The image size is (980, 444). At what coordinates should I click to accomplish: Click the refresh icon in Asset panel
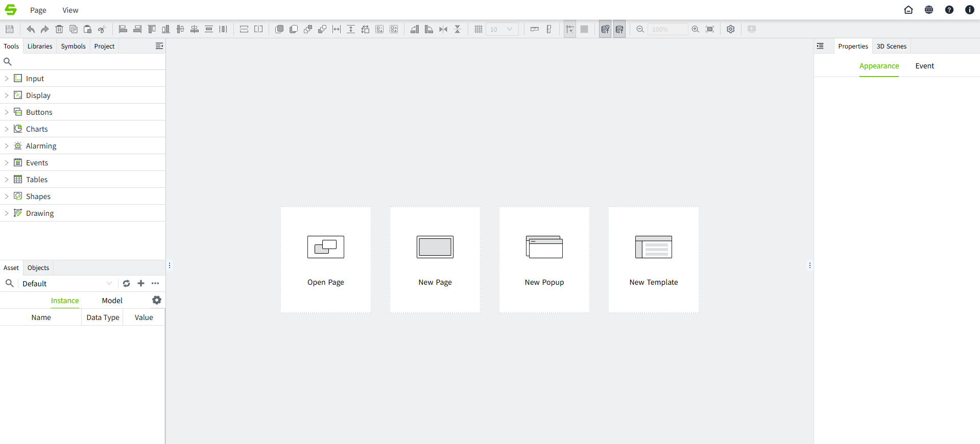(126, 283)
